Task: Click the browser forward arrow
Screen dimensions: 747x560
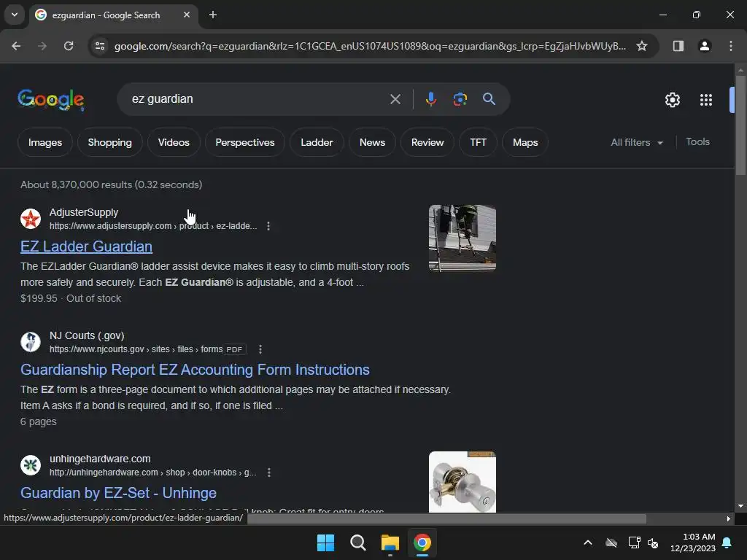Action: tap(42, 46)
